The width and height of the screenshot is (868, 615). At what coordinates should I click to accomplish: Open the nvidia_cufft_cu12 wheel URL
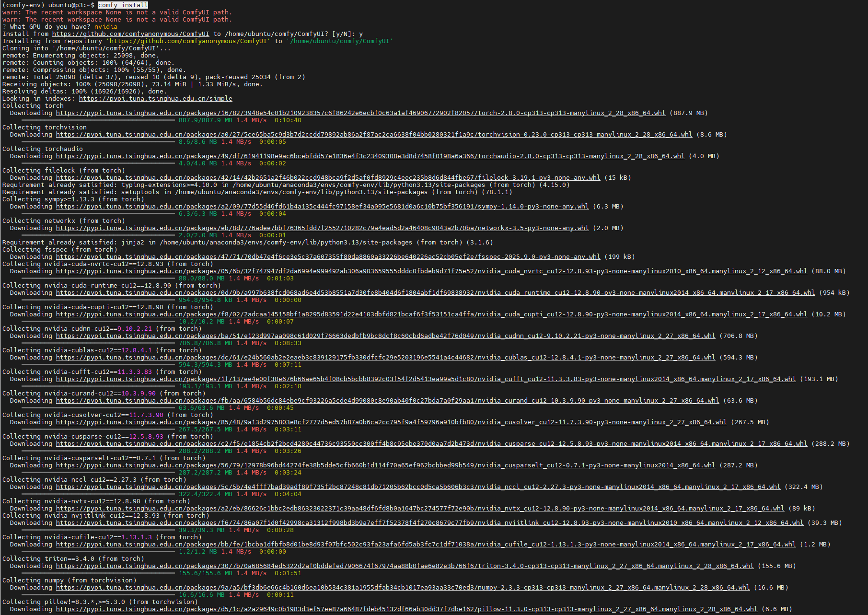click(426, 379)
